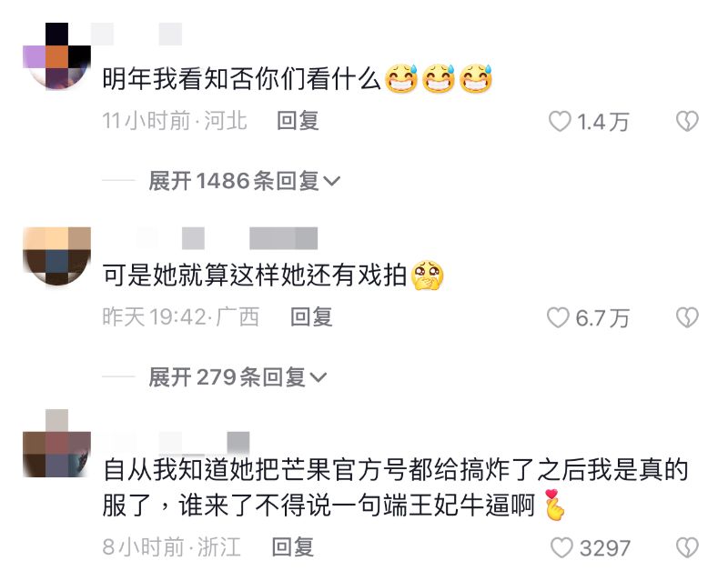Open username of the first commenter

136,35
